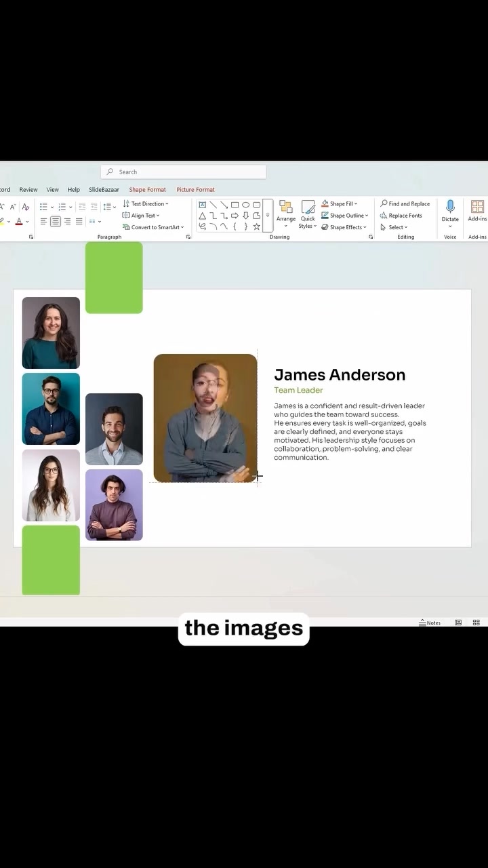Select man in purple background photo
This screenshot has width=488, height=868.
[x=114, y=505]
